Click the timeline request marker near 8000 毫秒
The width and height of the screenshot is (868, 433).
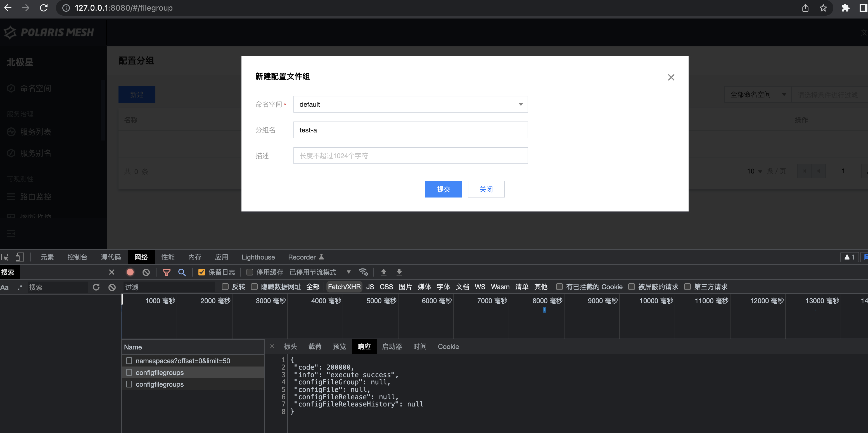544,310
